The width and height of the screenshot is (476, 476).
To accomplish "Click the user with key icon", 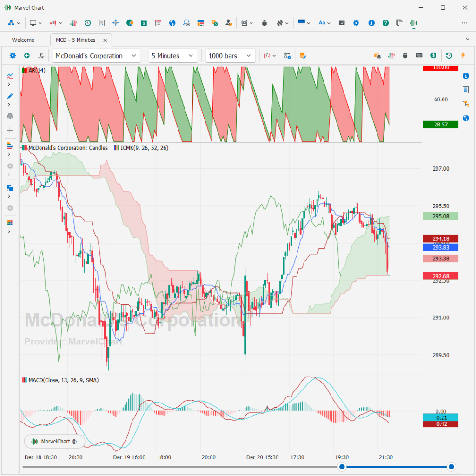I will (x=229, y=23).
